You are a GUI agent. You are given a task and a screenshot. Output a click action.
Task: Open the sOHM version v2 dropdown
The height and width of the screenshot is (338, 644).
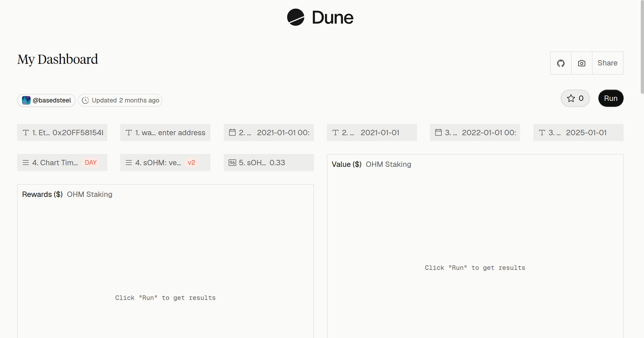pyautogui.click(x=165, y=163)
